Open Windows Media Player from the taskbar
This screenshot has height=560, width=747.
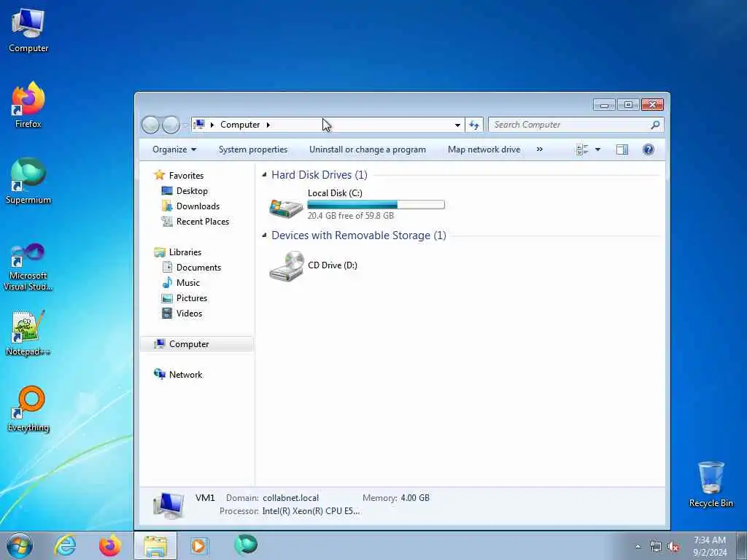coord(198,545)
